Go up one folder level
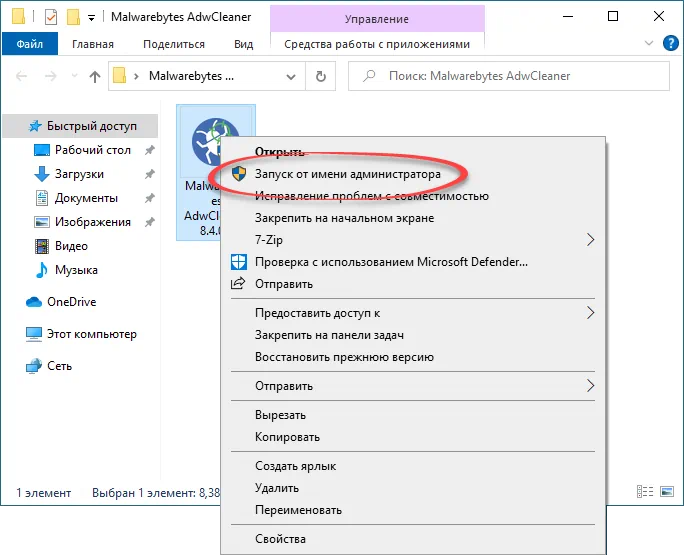The image size is (684, 555). pos(95,77)
